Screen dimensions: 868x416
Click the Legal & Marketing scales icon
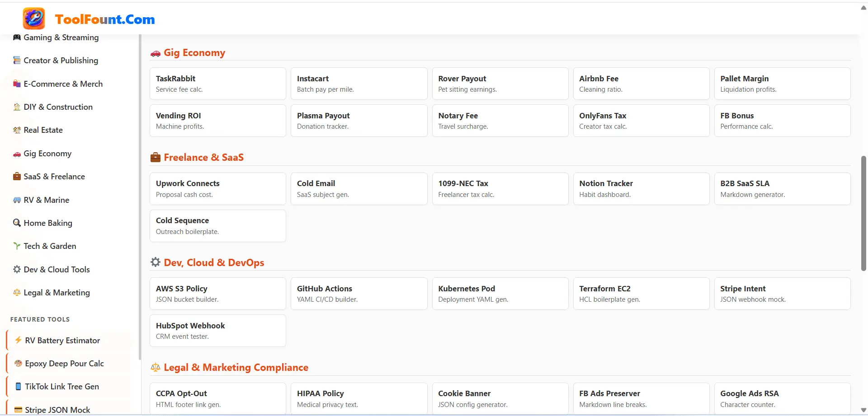(x=17, y=292)
